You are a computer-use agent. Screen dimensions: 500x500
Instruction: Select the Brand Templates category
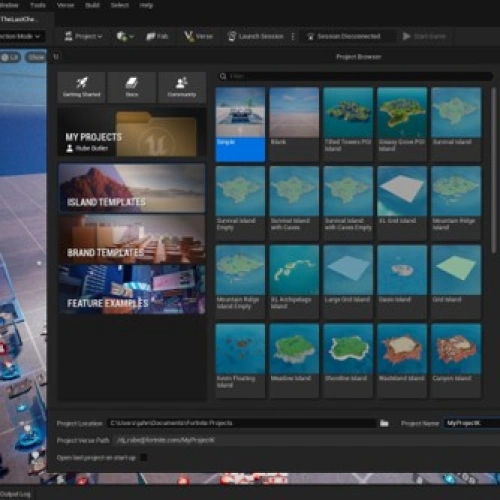(132, 239)
